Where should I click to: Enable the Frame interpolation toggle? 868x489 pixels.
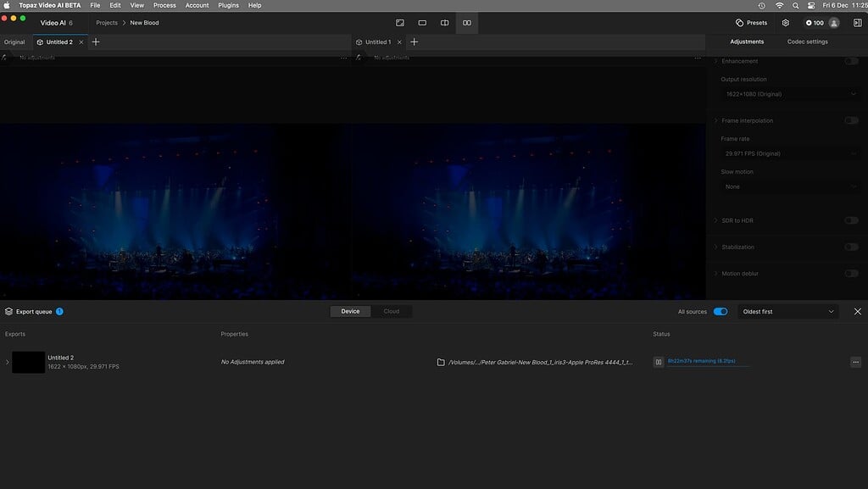pyautogui.click(x=852, y=120)
